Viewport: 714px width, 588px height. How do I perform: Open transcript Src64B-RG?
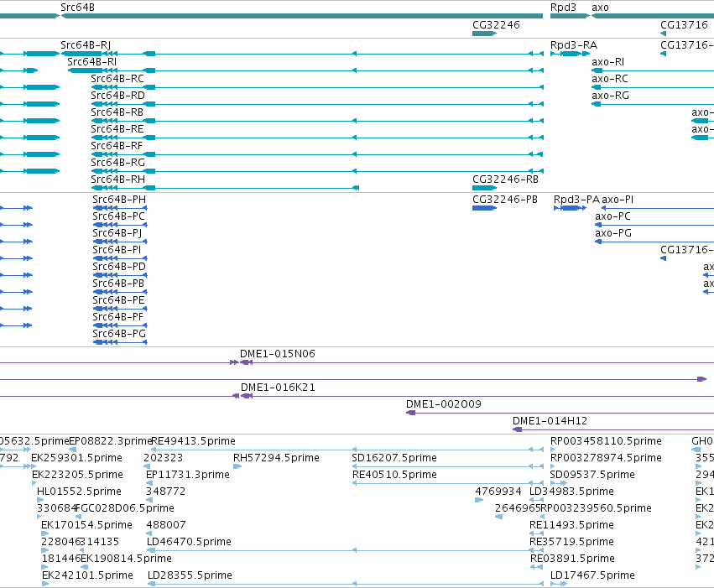point(317,171)
